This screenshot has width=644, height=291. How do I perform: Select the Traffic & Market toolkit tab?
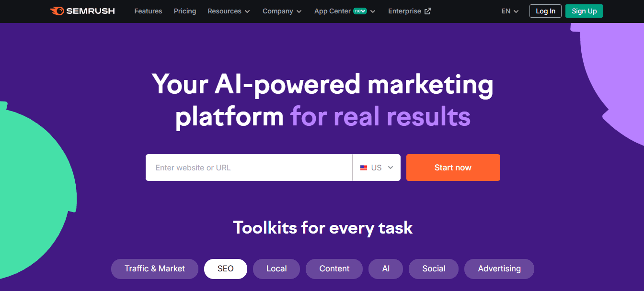tap(155, 269)
